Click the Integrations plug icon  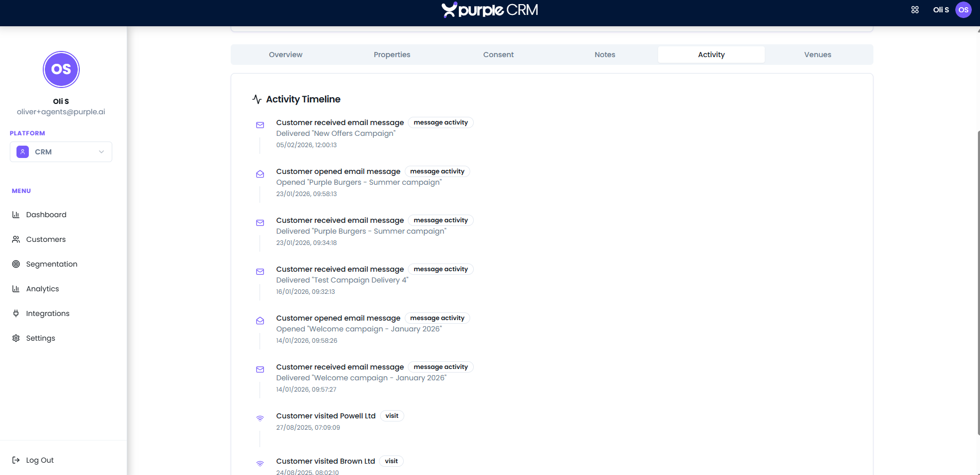16,313
